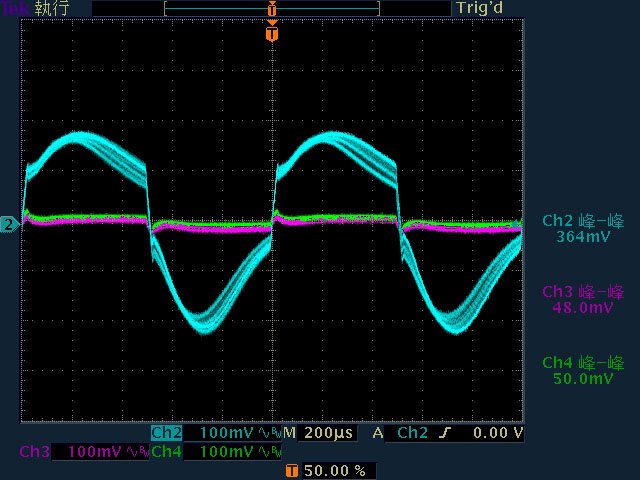Viewport: 640px width, 480px height.
Task: Click the orange T icon beside 50.00 %
Action: [291, 470]
